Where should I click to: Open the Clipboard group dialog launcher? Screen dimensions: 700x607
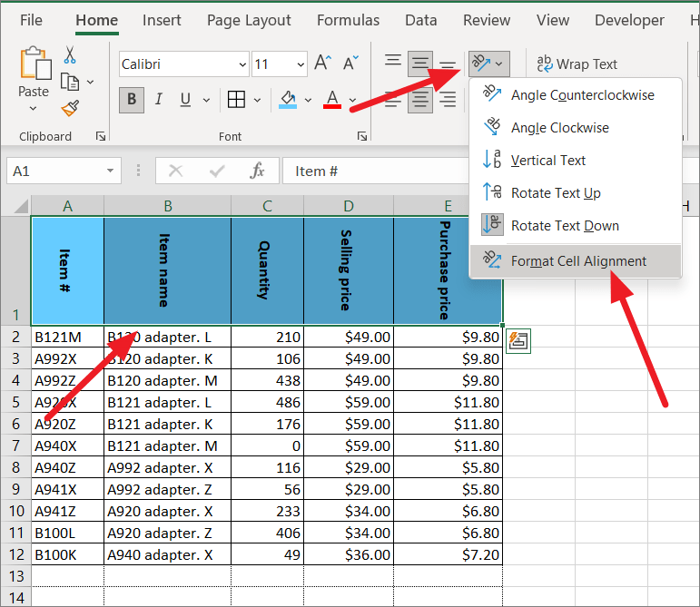101,136
